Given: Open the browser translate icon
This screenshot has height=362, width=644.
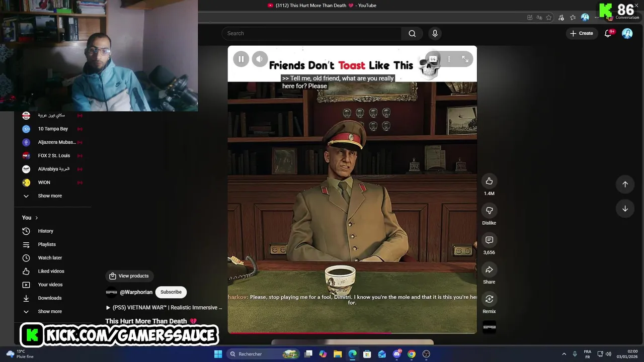Looking at the screenshot, I should pos(539,18).
